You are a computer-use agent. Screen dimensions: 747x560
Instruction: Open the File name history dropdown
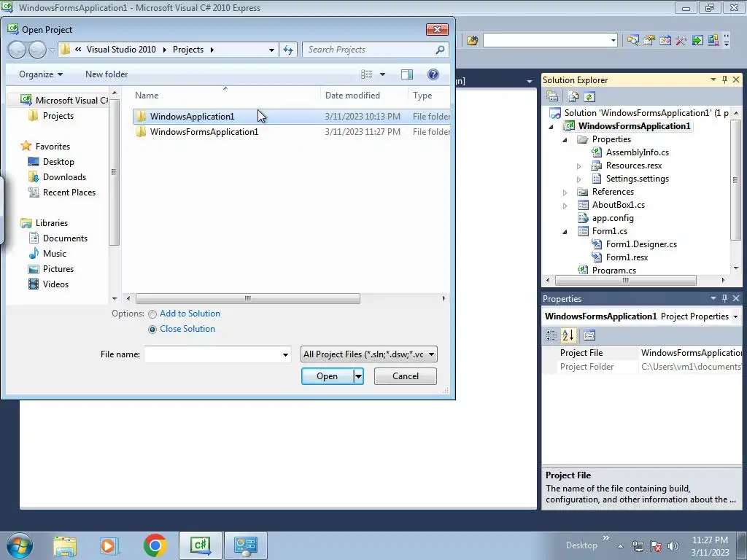(285, 354)
